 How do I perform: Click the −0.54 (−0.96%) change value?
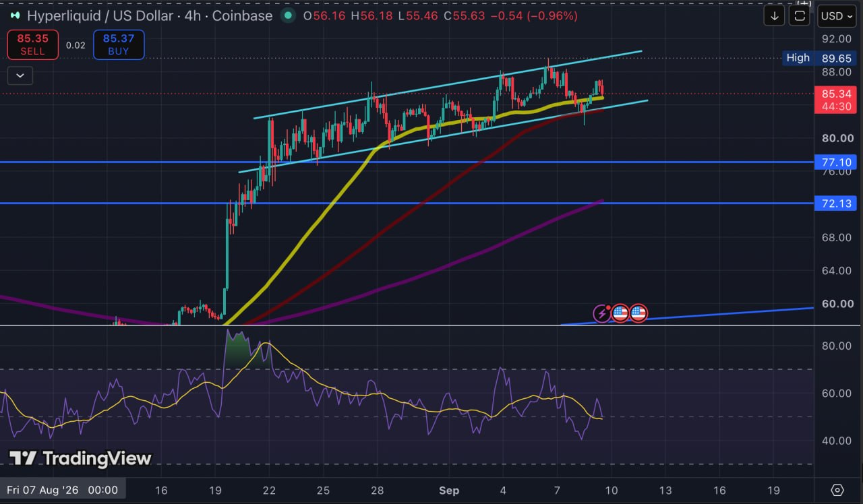(534, 15)
